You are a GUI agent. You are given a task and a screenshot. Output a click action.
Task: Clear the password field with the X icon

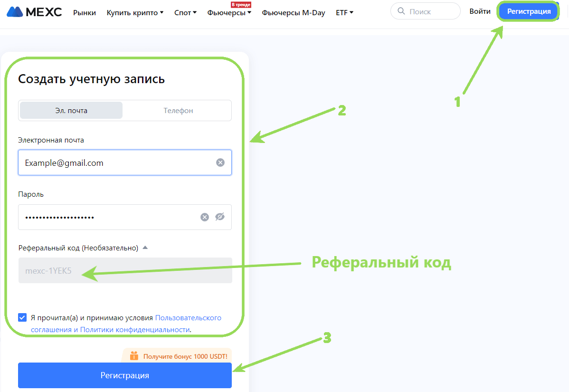[205, 217]
